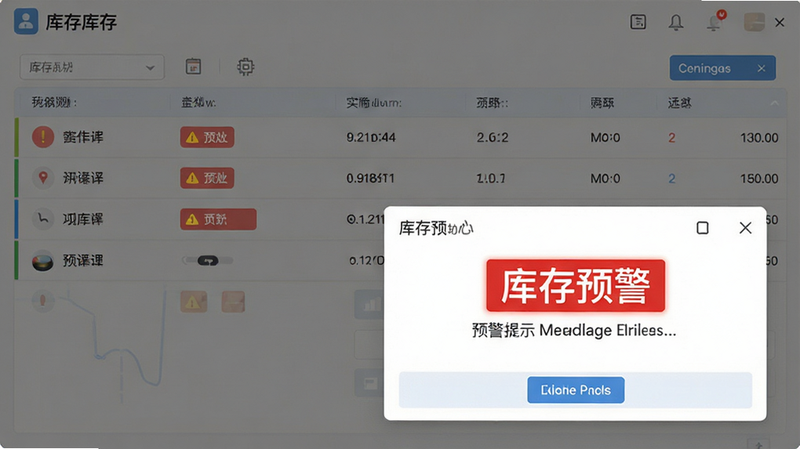Screen dimensions: 800x449
Task: Click the faded orange square icon below table
Action: coord(233,302)
